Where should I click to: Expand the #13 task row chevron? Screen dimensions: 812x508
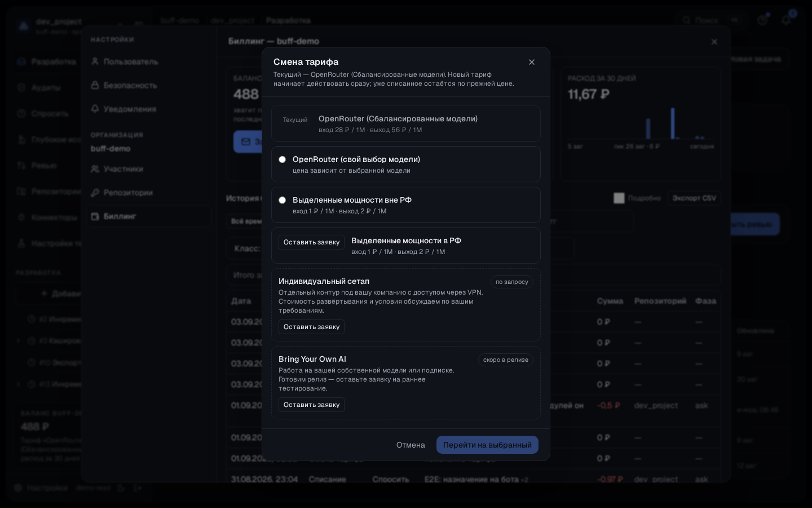pos(19,384)
